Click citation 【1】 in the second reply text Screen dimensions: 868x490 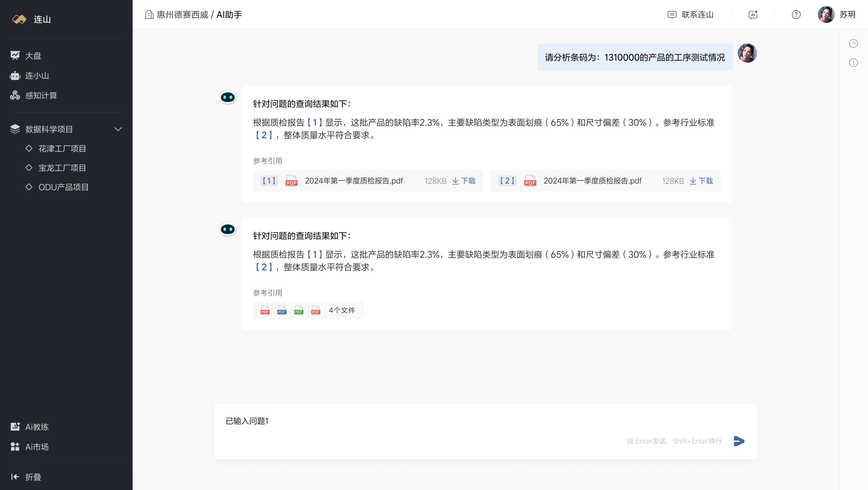[315, 254]
